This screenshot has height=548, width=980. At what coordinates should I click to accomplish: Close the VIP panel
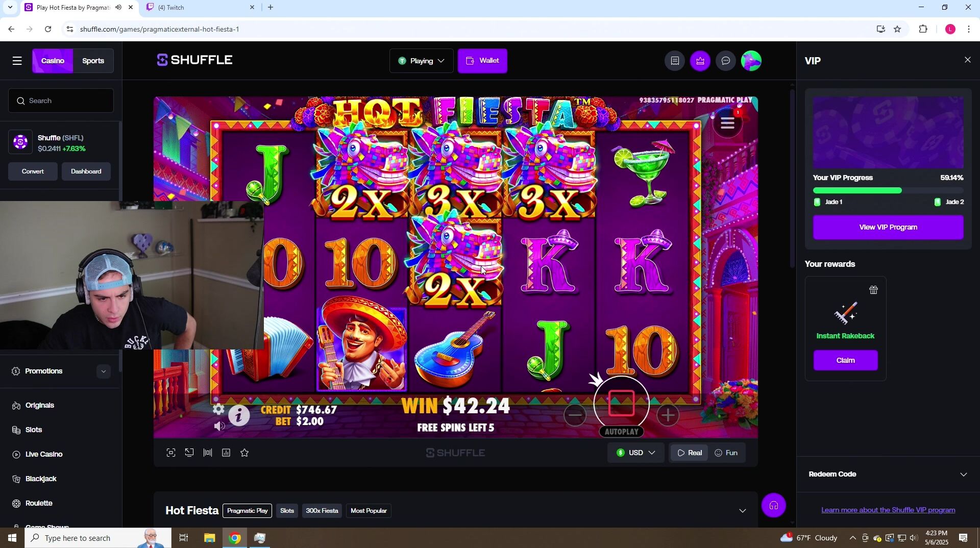click(x=968, y=60)
